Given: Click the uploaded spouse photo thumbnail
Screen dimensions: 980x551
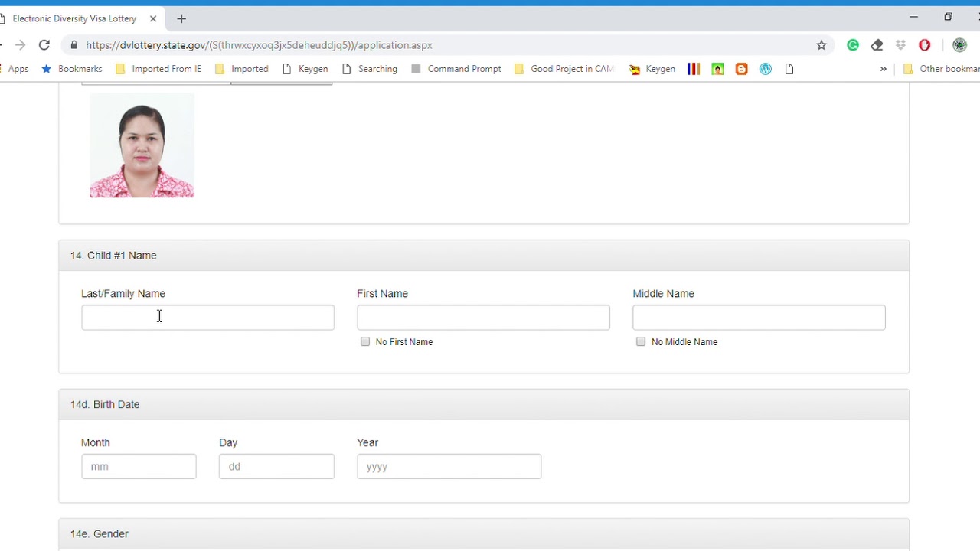Looking at the screenshot, I should (142, 145).
